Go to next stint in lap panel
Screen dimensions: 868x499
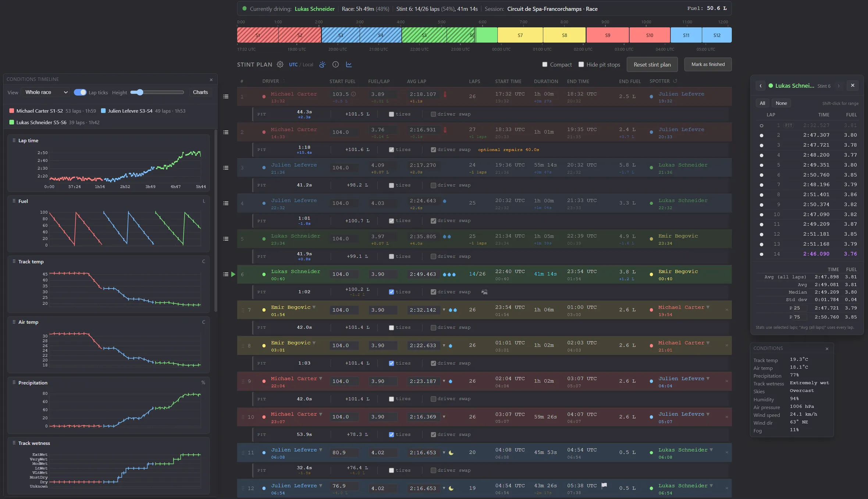pos(839,86)
